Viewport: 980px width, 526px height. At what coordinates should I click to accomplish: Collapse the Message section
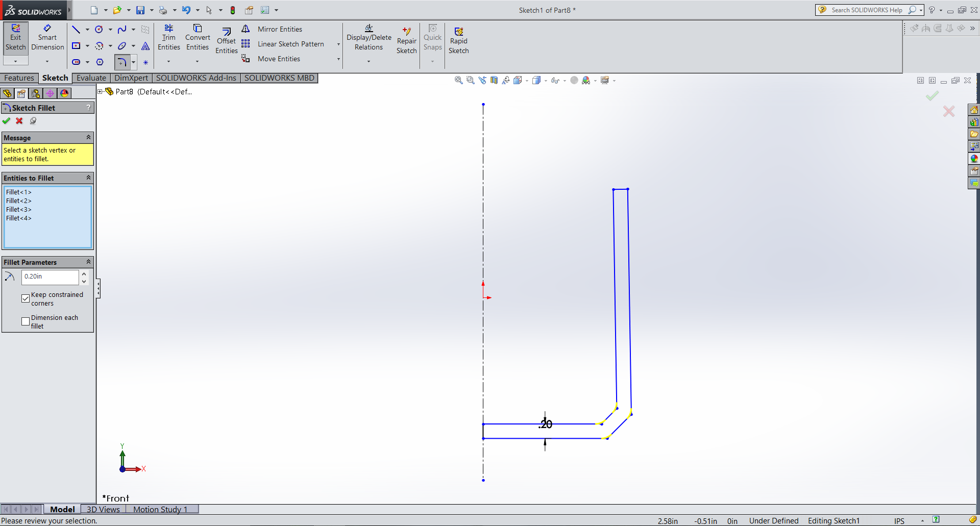coord(88,137)
